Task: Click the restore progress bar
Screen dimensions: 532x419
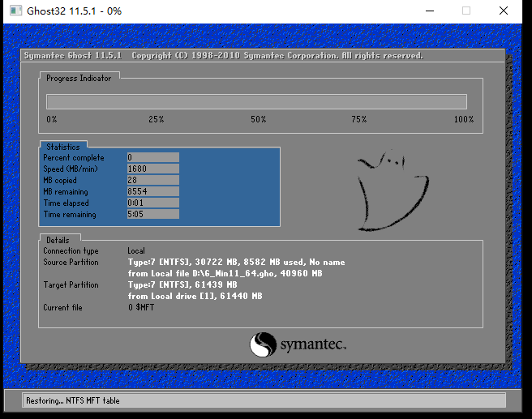Action: coord(256,101)
